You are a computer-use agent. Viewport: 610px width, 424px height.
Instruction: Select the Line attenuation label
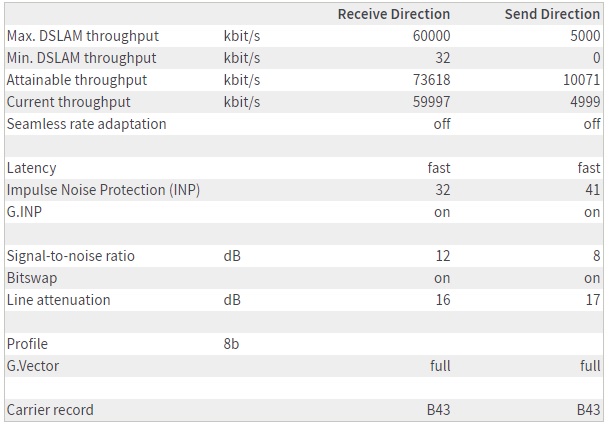pyautogui.click(x=58, y=300)
